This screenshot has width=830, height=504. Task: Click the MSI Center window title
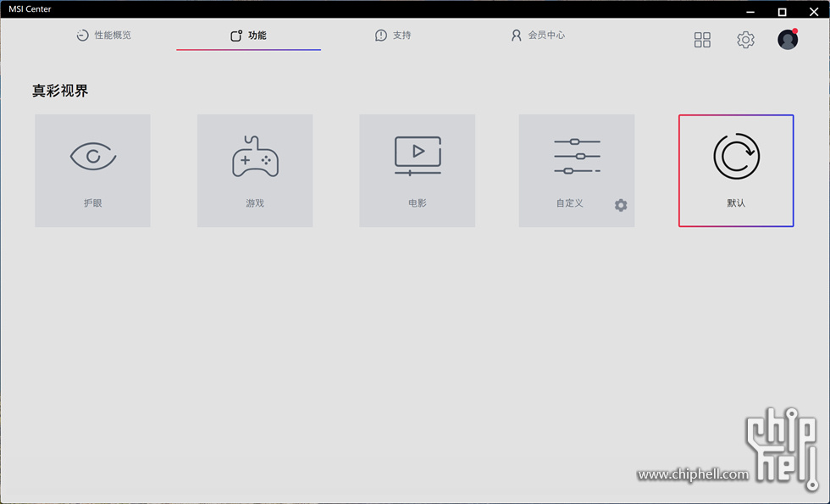tap(30, 8)
